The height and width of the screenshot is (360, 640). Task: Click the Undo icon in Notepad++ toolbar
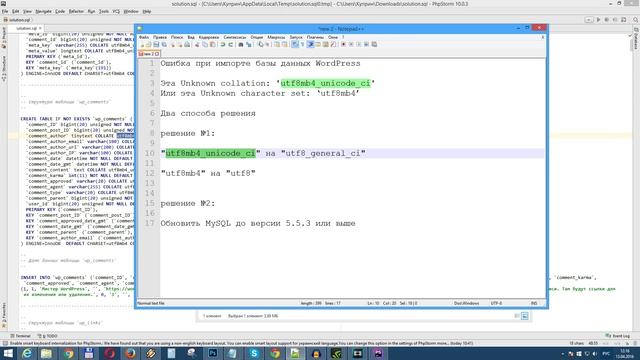pos(223,44)
